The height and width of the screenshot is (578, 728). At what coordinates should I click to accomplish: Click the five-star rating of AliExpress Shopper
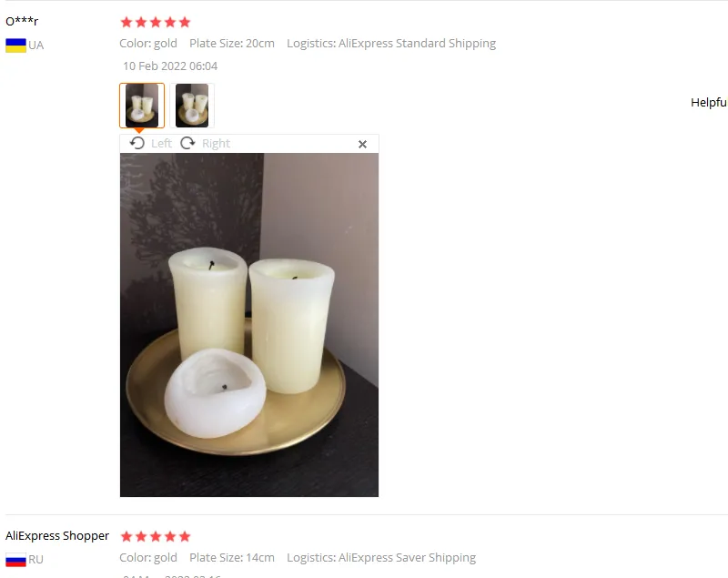[156, 537]
